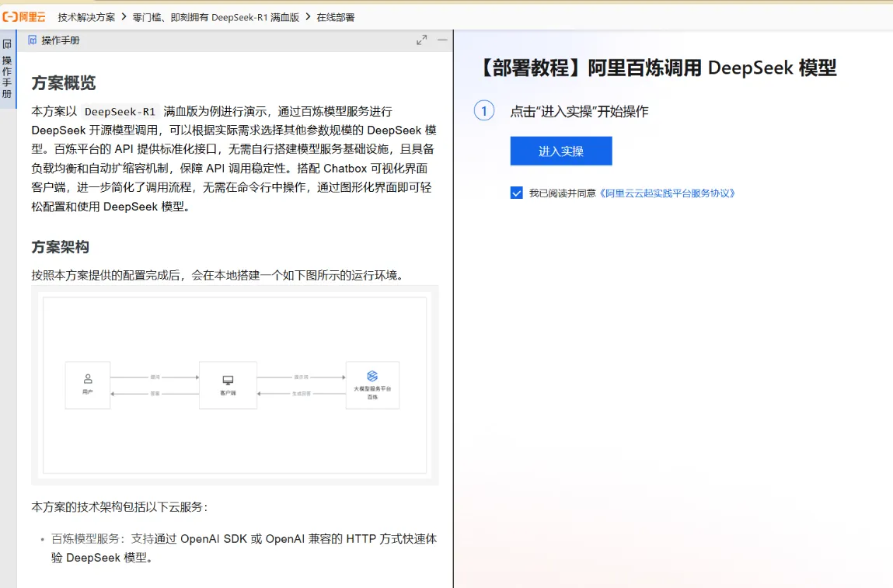Click the DeepSeek-R1 inline code text
The height and width of the screenshot is (588, 893).
[x=120, y=112]
